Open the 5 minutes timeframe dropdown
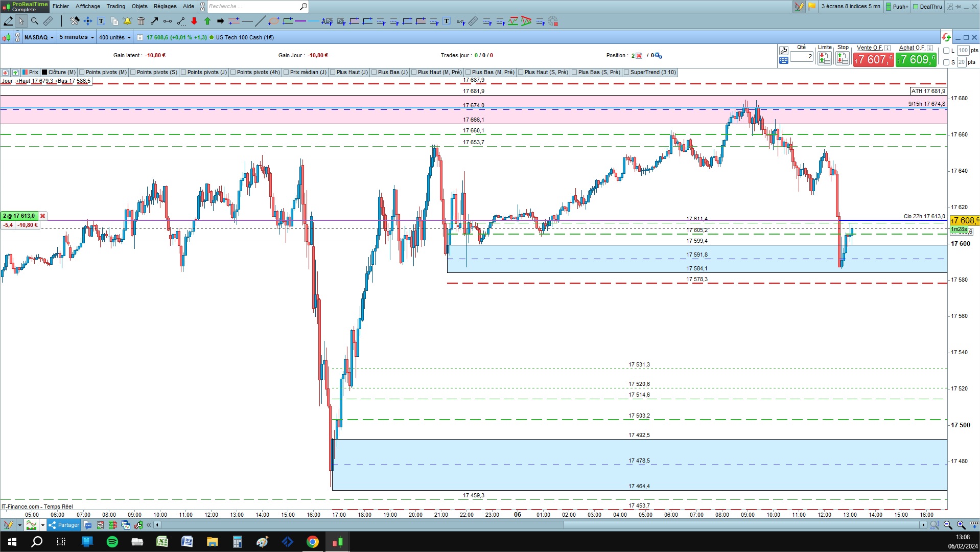 (77, 37)
